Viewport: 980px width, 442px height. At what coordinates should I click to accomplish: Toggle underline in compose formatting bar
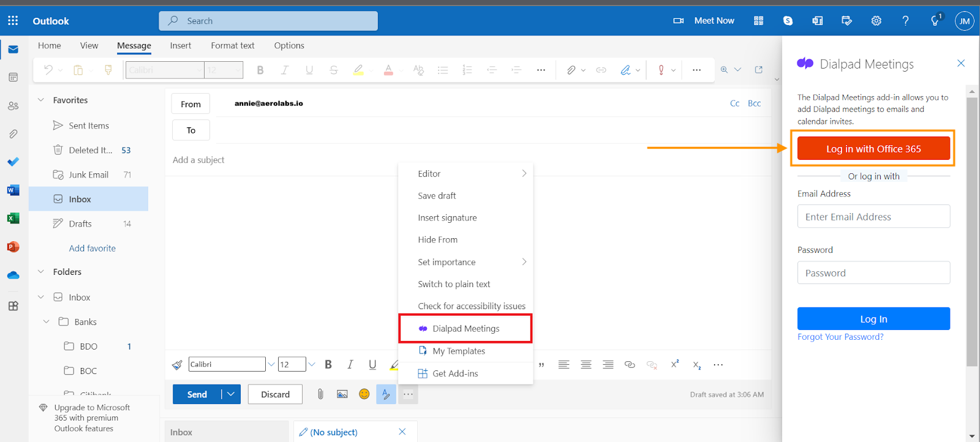[372, 365]
